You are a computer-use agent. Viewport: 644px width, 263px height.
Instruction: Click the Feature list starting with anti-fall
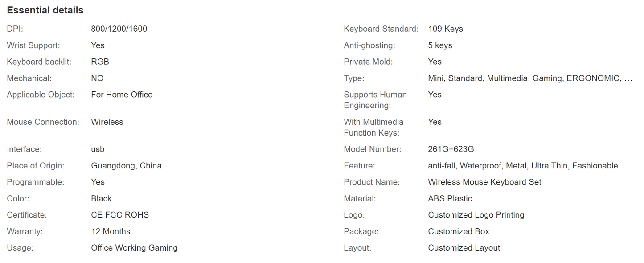523,166
